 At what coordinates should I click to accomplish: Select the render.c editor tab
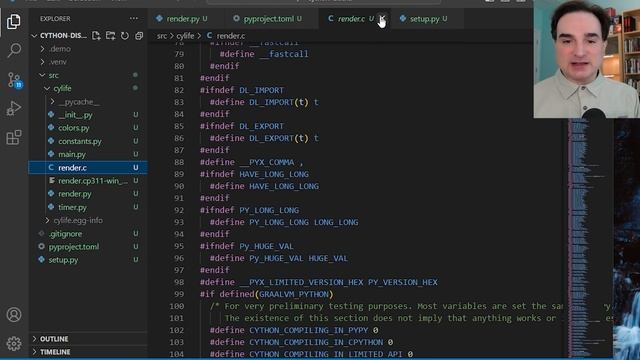click(351, 19)
